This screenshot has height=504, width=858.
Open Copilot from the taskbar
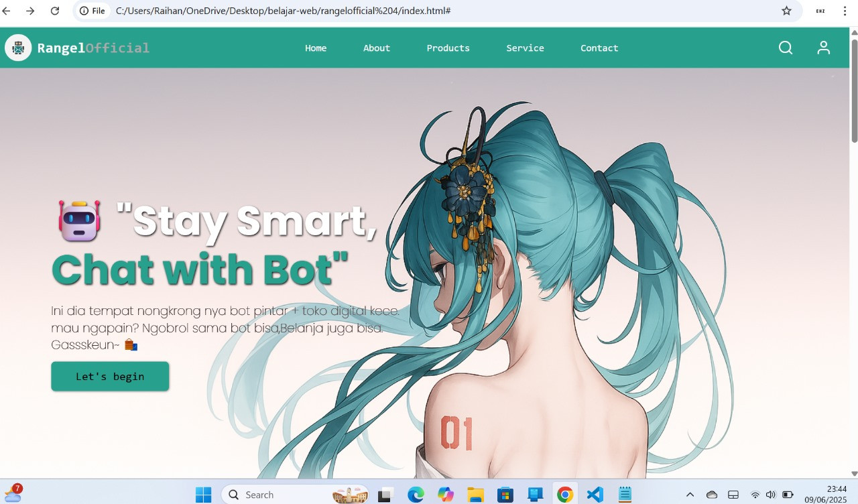coord(446,495)
